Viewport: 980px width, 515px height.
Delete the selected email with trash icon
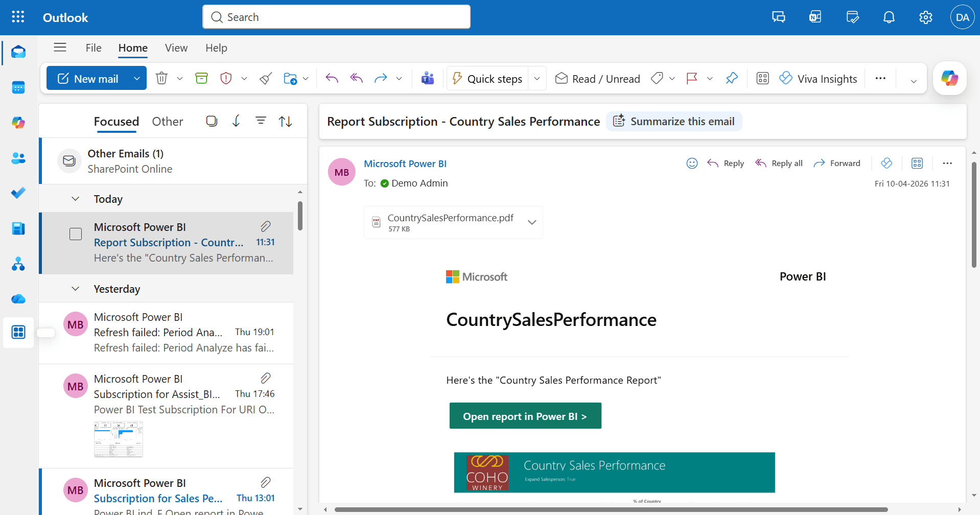161,78
